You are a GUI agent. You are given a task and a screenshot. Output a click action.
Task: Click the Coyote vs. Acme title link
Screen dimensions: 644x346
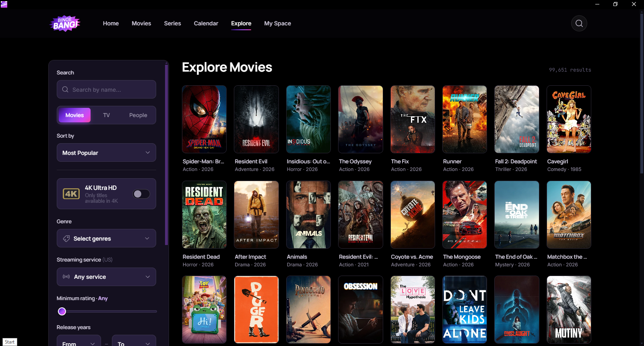point(412,257)
